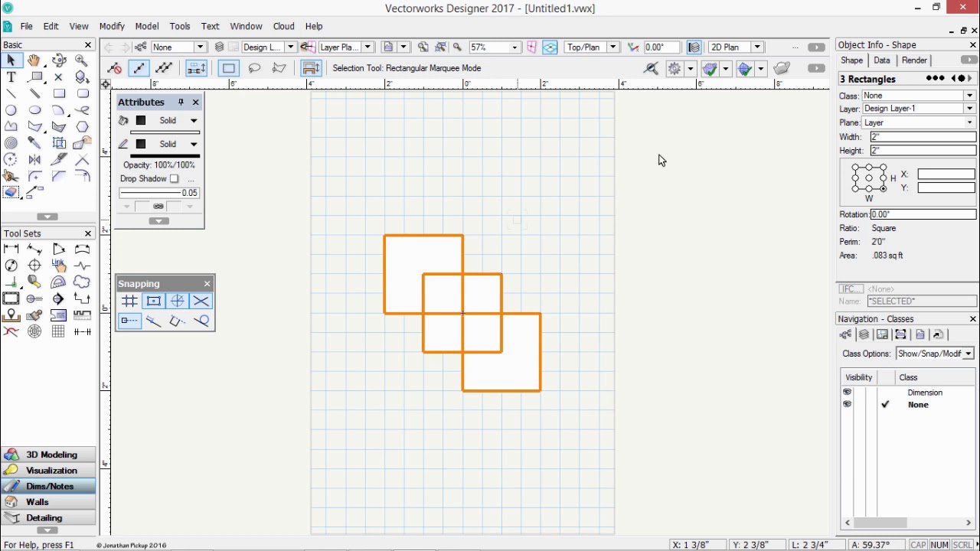Switch to the Data tab
Image resolution: width=980 pixels, height=551 pixels.
(882, 60)
